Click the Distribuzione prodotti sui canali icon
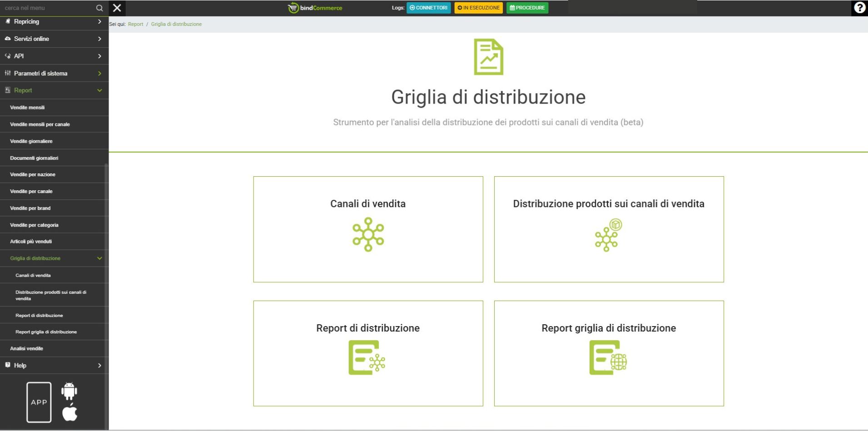 tap(608, 235)
